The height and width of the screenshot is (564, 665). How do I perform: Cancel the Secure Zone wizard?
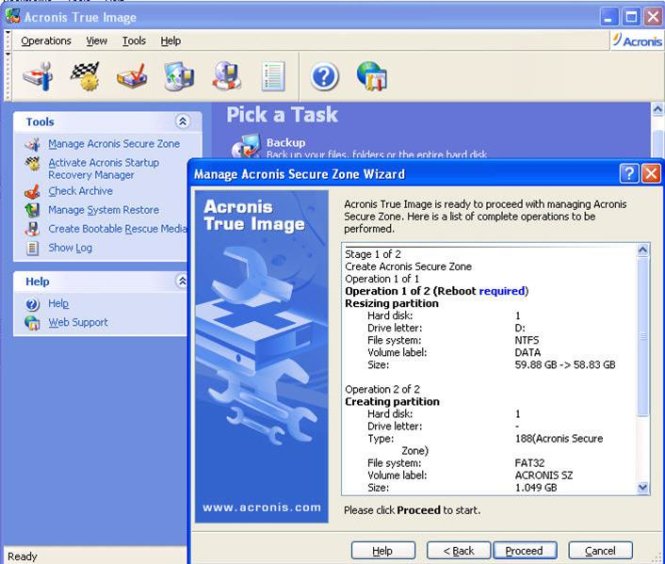600,551
